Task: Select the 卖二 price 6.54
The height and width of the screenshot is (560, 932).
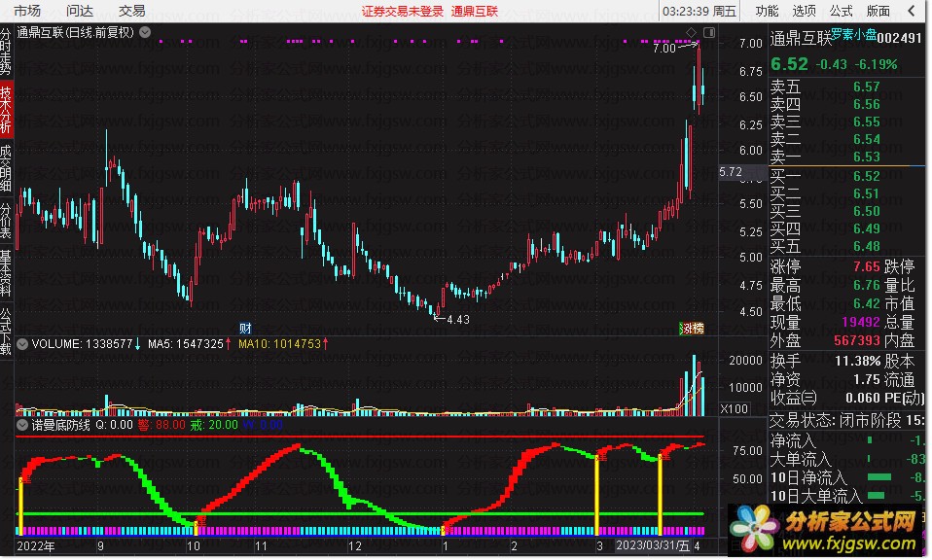Action: (867, 139)
